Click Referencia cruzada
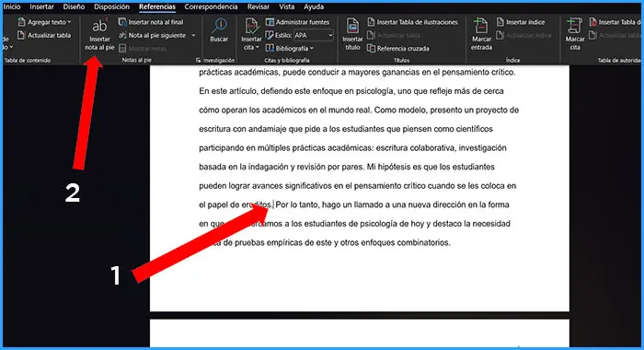Image resolution: width=644 pixels, height=350 pixels. point(398,49)
